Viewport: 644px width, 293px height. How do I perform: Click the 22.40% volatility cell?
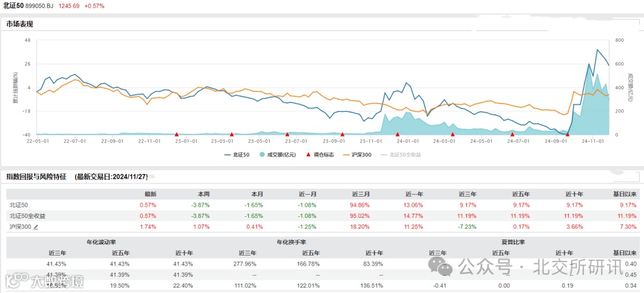(x=184, y=285)
